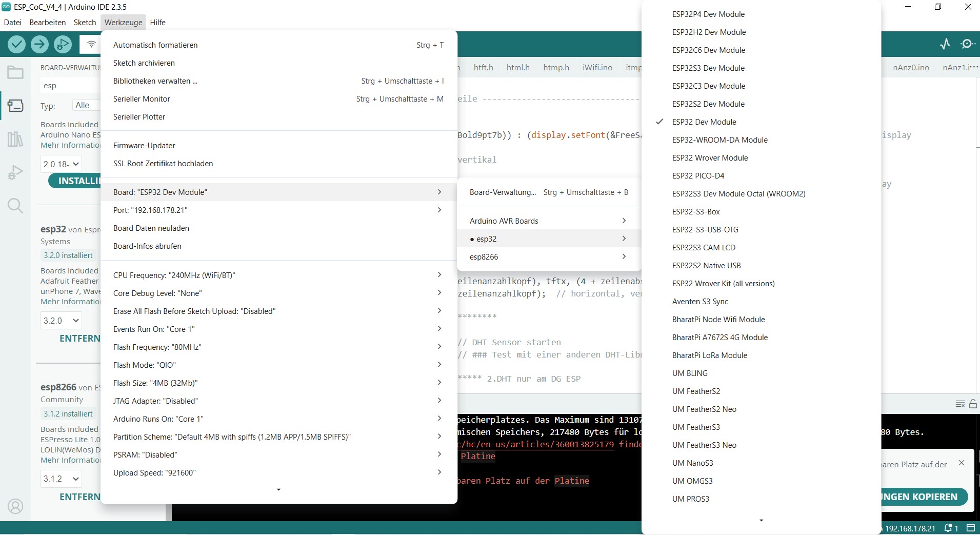Screen dimensions: 980x535
Task: Open the Library Manager sidebar icon
Action: coord(15,138)
